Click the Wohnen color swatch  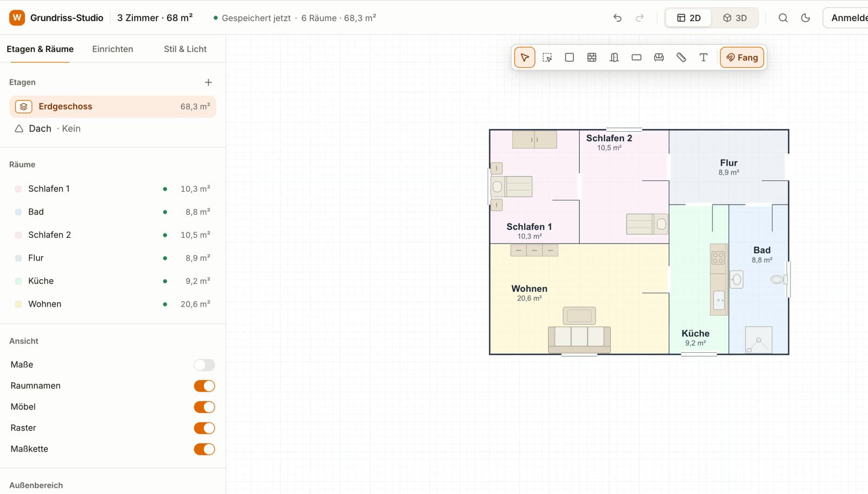tap(18, 304)
